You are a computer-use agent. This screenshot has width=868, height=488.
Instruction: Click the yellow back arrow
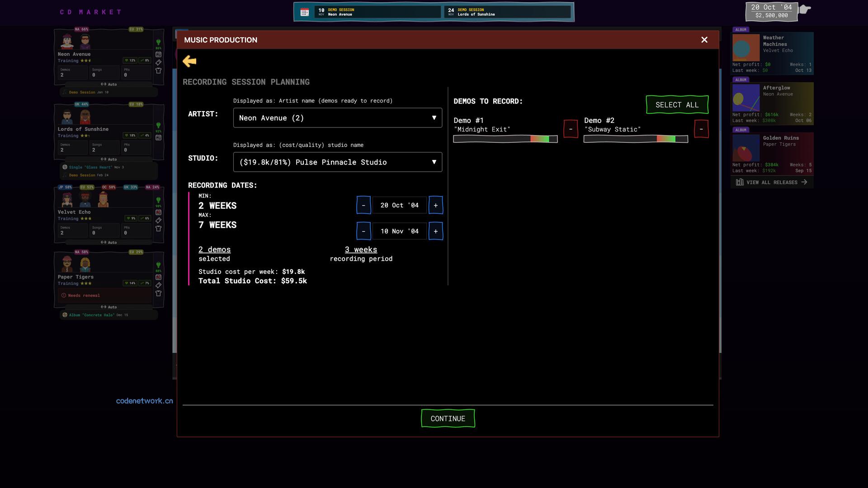[x=189, y=61]
